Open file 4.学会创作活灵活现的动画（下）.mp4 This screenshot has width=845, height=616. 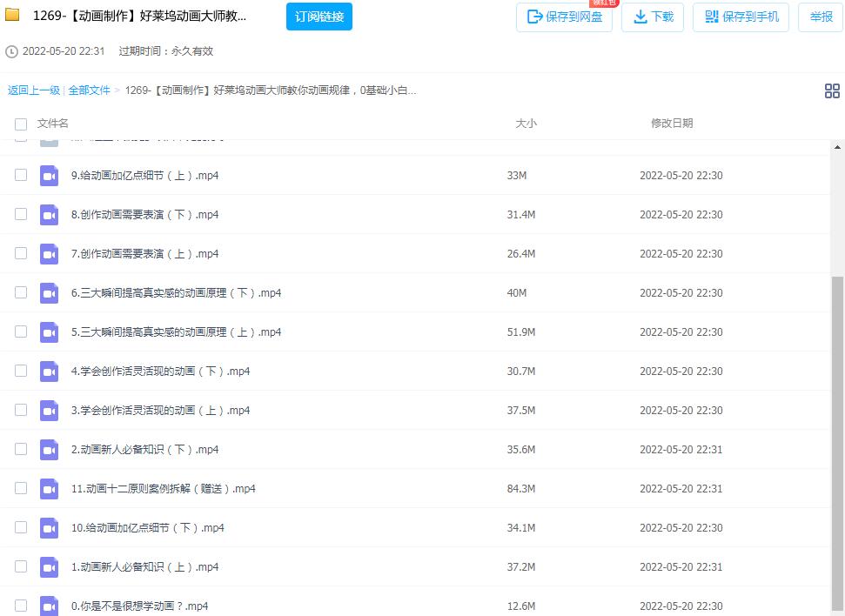coord(161,372)
